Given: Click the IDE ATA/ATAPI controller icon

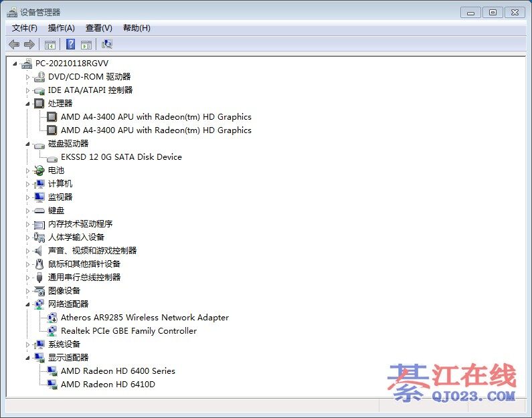Looking at the screenshot, I should tap(39, 90).
